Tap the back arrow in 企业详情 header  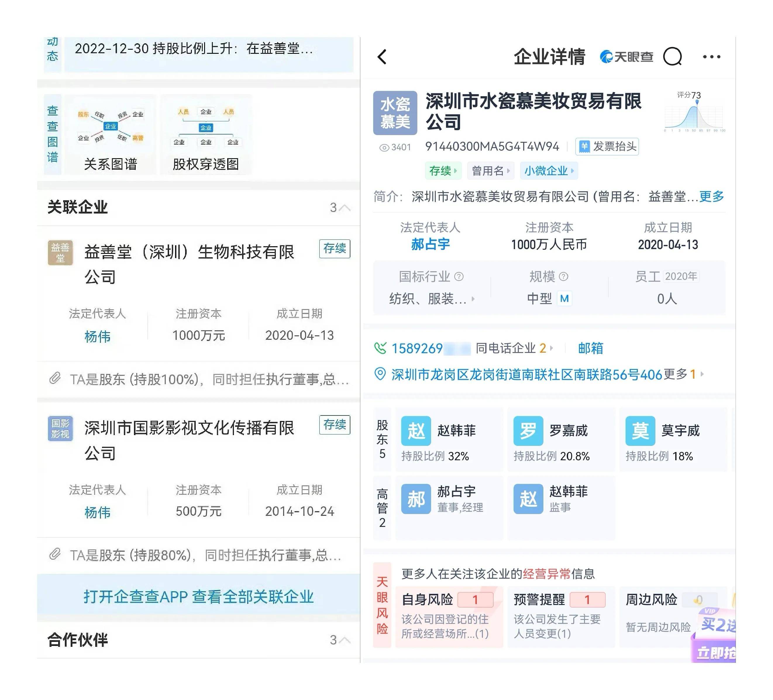point(382,57)
